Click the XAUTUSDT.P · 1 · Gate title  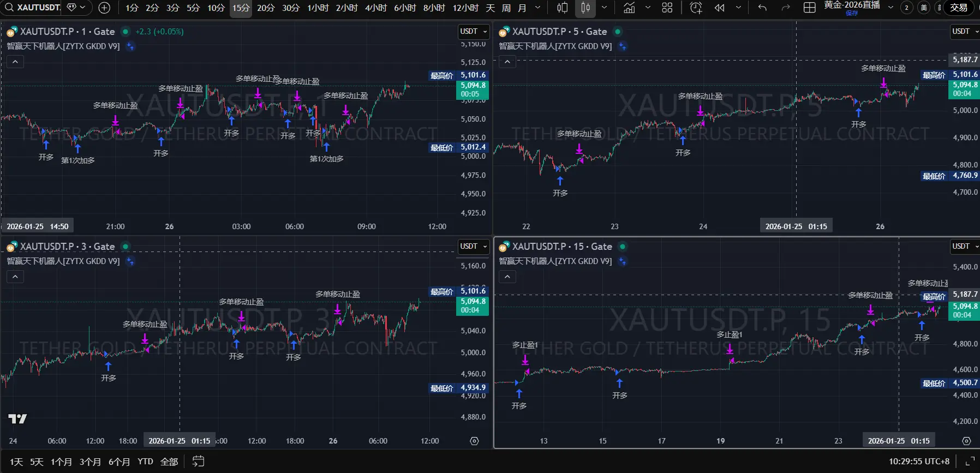coord(67,32)
